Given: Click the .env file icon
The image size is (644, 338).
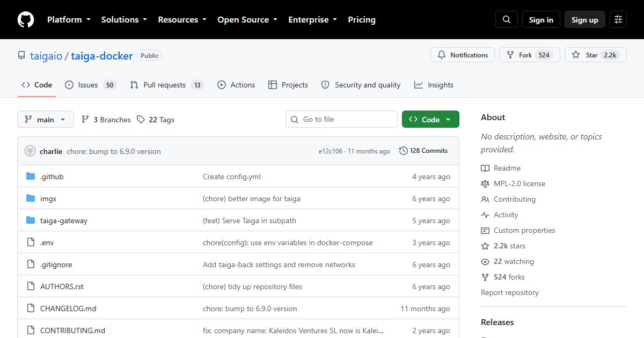Looking at the screenshot, I should pos(31,243).
